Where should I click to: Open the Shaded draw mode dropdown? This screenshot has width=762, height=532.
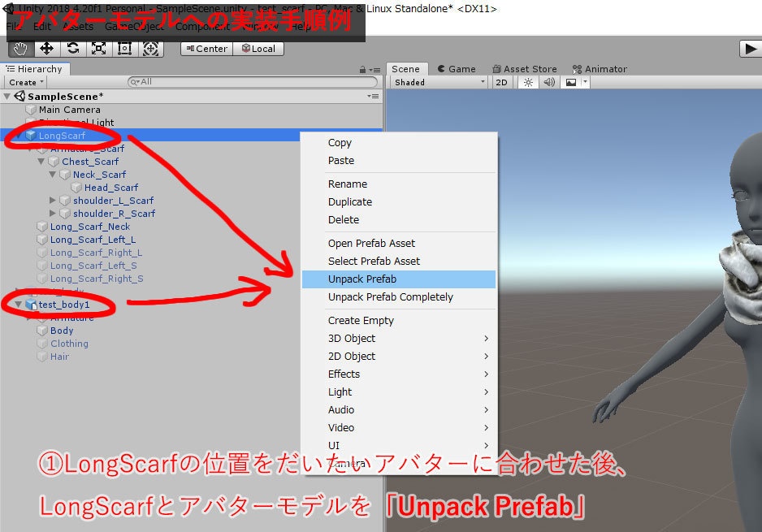pos(439,82)
